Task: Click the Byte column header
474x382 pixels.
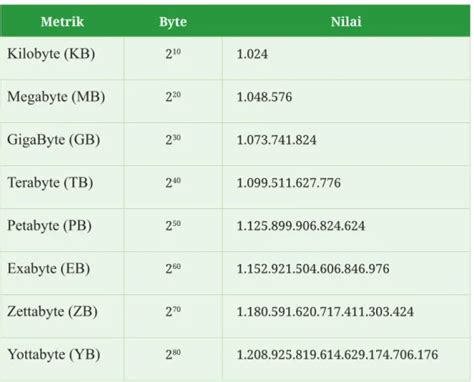Action: (173, 22)
